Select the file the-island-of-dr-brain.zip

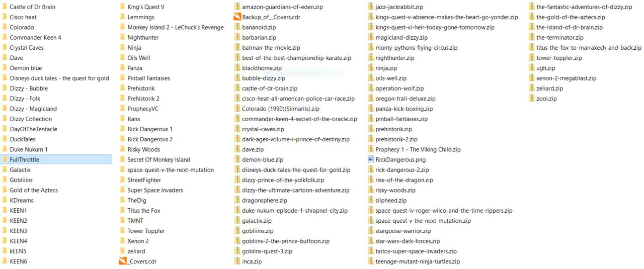point(570,27)
